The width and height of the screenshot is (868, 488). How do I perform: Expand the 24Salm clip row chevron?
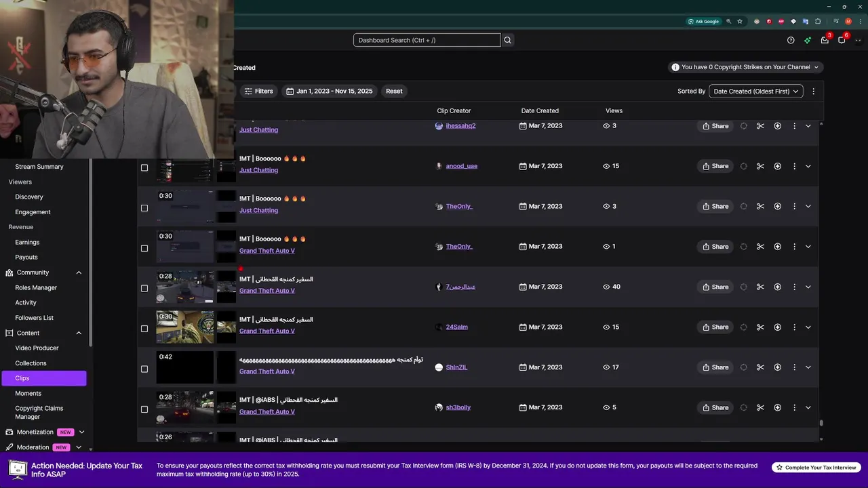[x=808, y=327]
